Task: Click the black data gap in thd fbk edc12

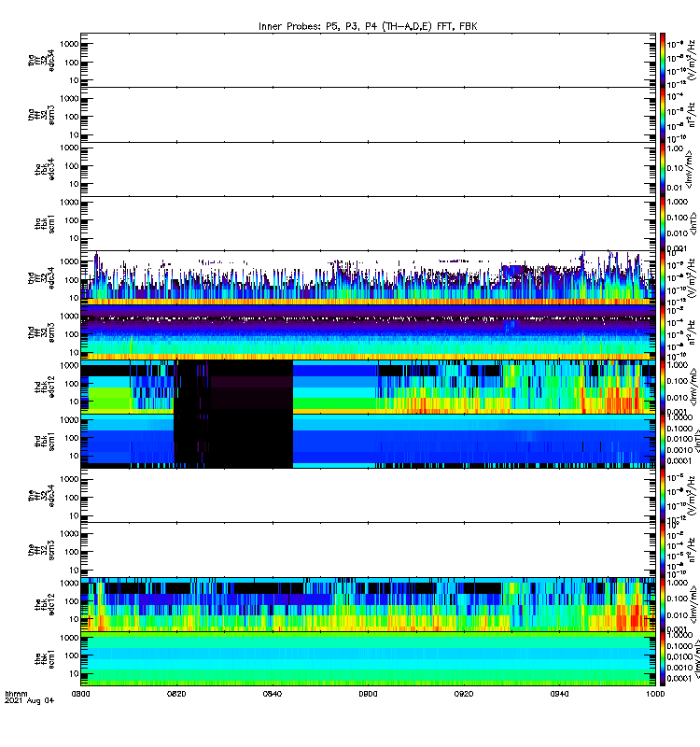Action: pyautogui.click(x=233, y=387)
